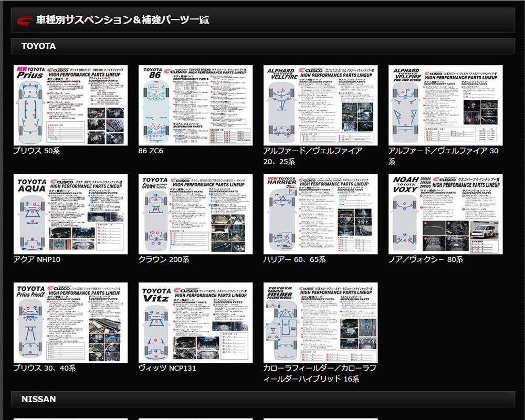
Task: Open the Alphard/Vellfire 20、25系 catalog thumbnail
Action: coord(320,106)
